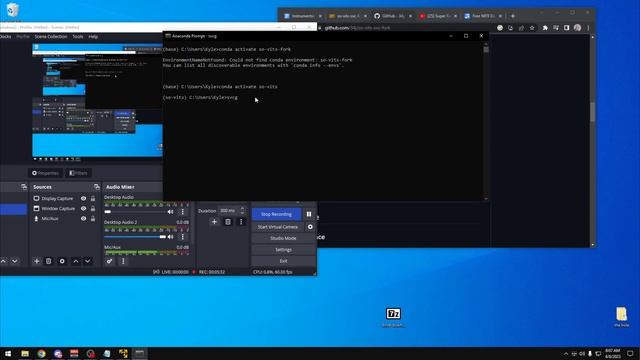Switch to the Instruments tab in Chrome
Image resolution: width=640 pixels, height=360 pixels.
click(302, 16)
